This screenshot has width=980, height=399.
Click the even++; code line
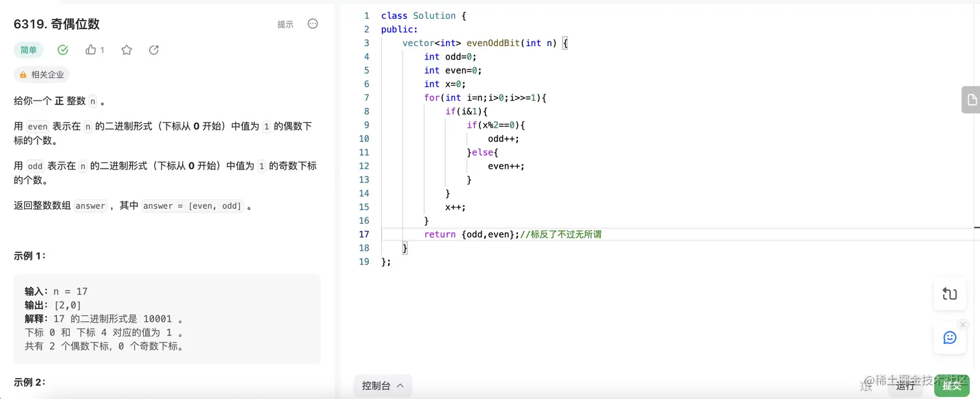tap(506, 166)
